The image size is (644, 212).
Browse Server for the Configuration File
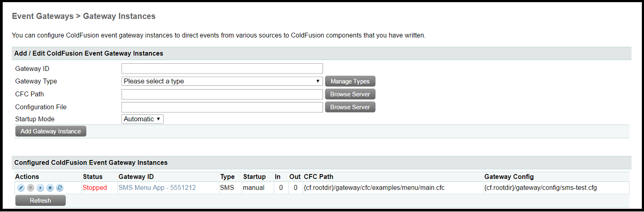click(350, 107)
